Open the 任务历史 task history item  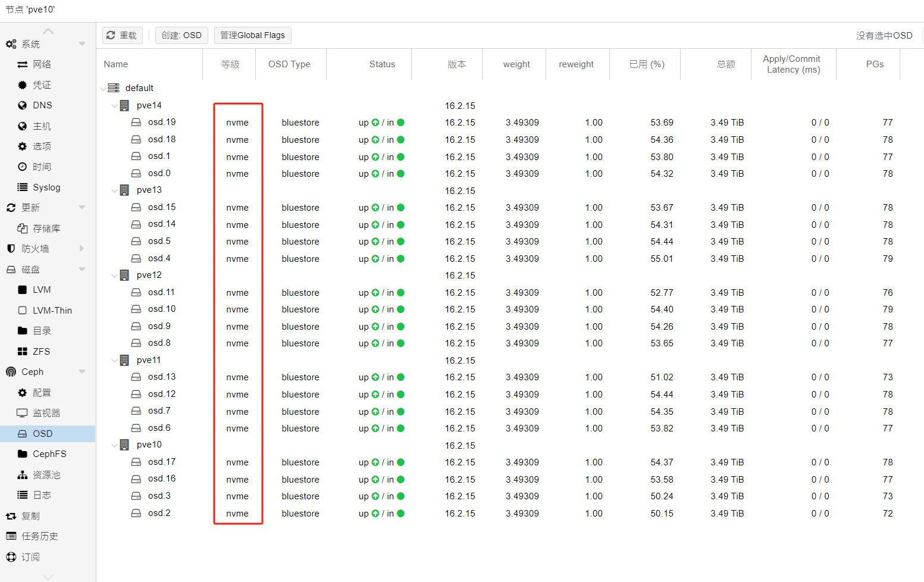[x=48, y=536]
